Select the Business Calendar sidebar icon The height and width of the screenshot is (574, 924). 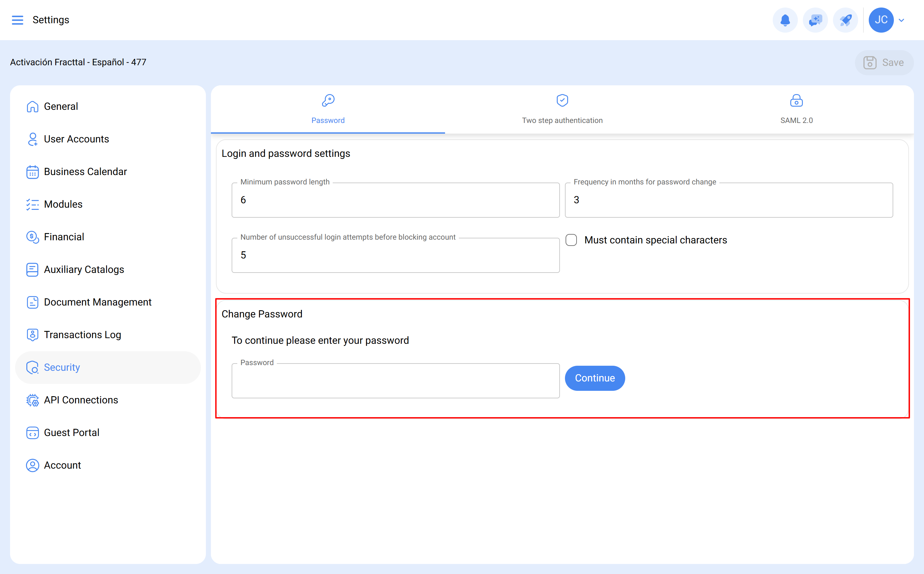point(32,172)
